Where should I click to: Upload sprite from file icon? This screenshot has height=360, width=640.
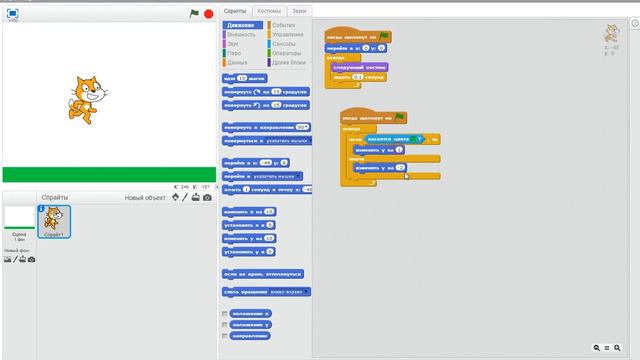[x=196, y=197]
